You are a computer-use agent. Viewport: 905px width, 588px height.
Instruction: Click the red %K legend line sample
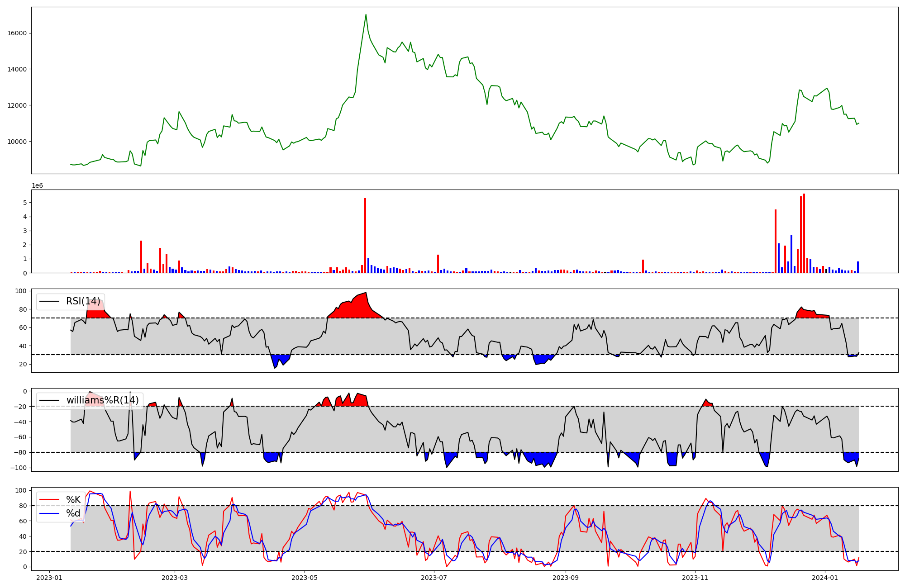point(49,500)
